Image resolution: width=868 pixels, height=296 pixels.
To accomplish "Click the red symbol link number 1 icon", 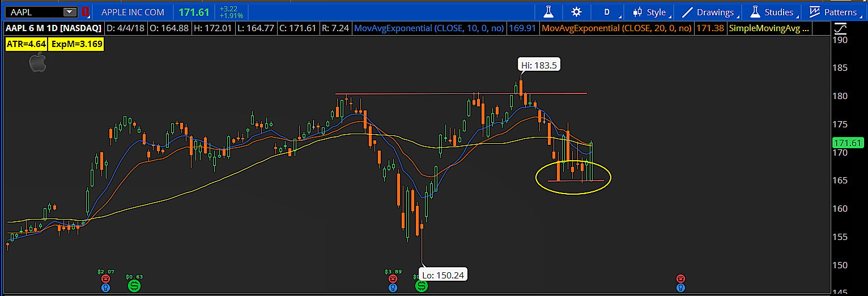I will (85, 11).
